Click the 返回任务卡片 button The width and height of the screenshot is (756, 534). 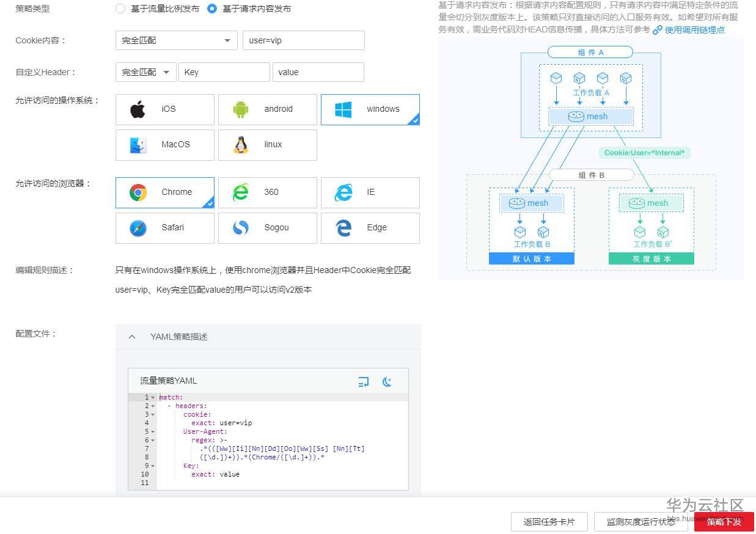pyautogui.click(x=549, y=522)
